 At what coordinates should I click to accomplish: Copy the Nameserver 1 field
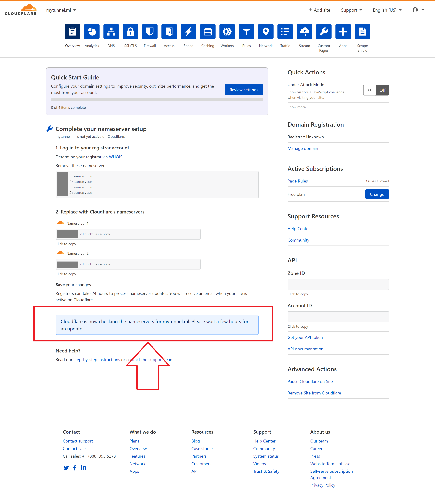click(128, 234)
